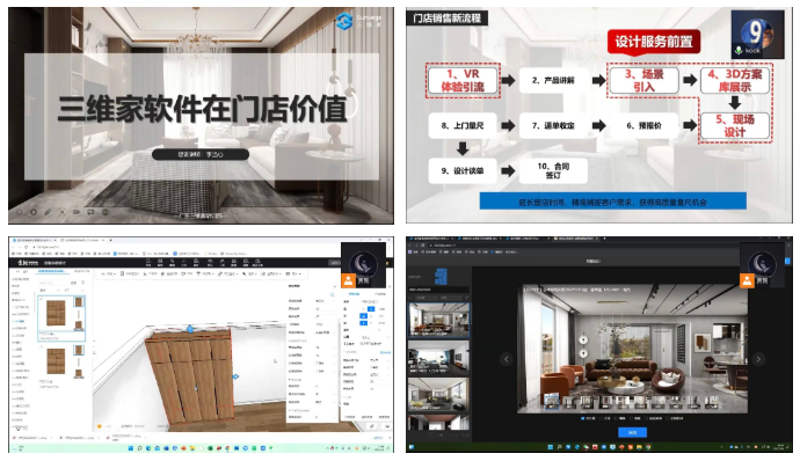This screenshot has height=461, width=800.
Task: Click the dark presenter name pill on title slide
Action: click(x=200, y=154)
